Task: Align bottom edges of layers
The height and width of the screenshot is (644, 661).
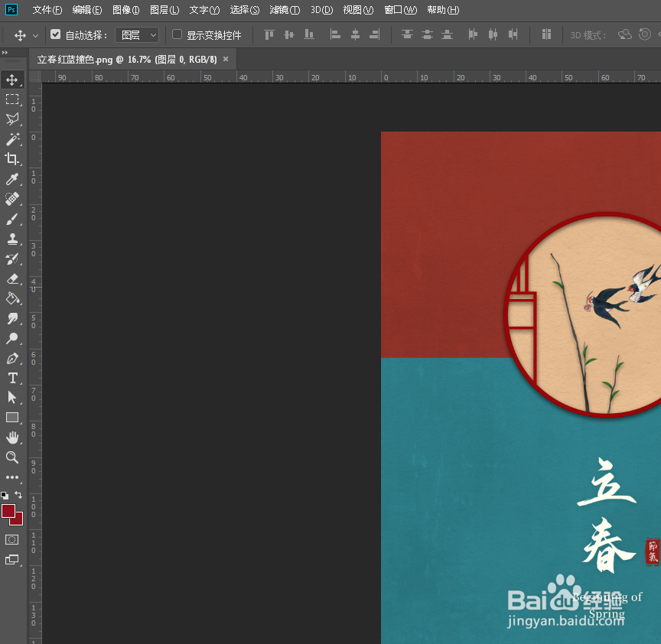Action: pos(309,34)
